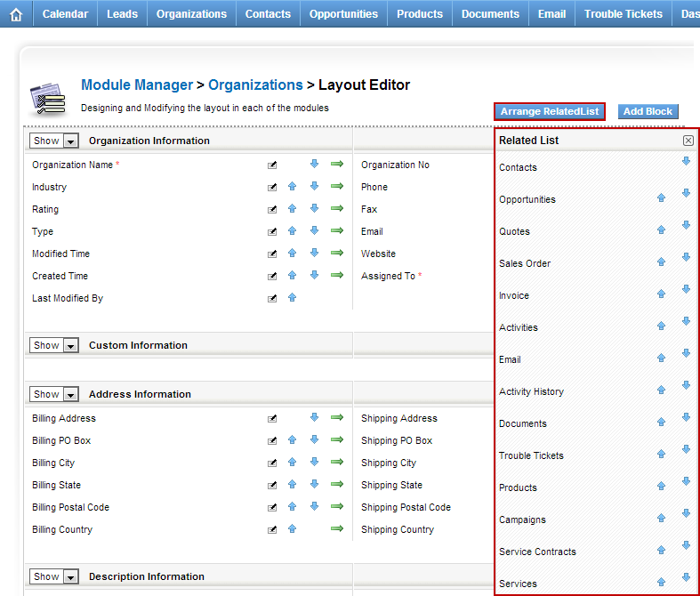
Task: Move Activities up in Related List
Action: point(661,326)
